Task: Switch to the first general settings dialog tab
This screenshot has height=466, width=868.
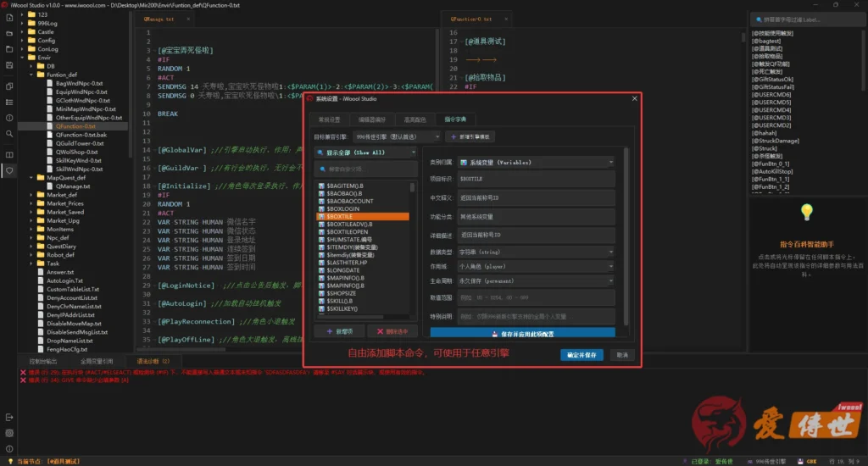Action: click(330, 119)
